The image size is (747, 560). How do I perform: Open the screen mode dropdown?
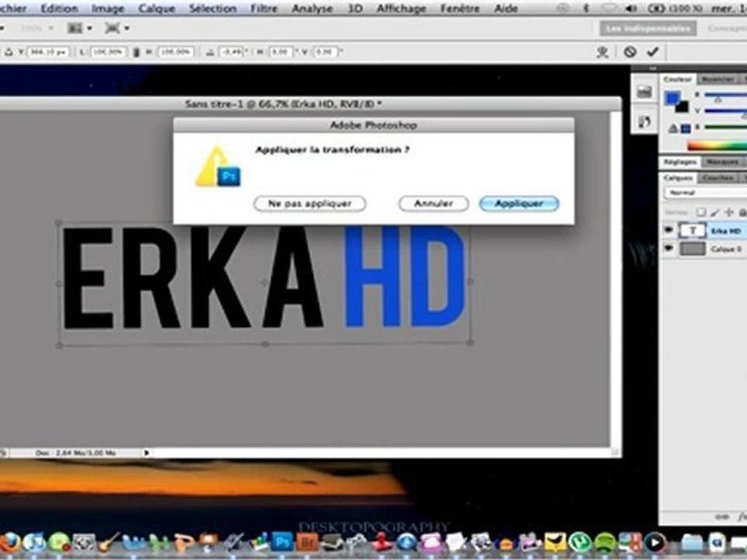click(x=117, y=28)
